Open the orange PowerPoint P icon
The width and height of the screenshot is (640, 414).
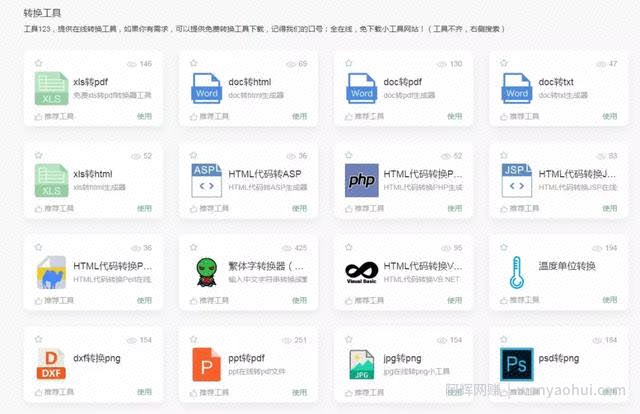coord(207,365)
